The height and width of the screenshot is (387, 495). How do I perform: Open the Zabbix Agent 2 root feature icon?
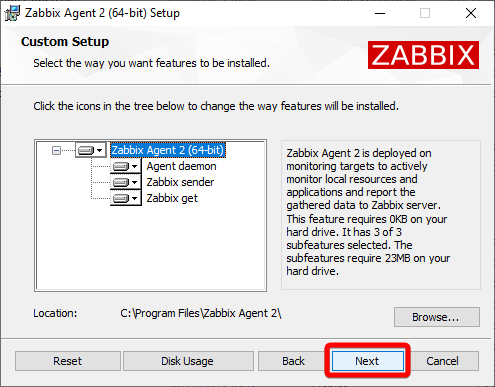tap(86, 151)
